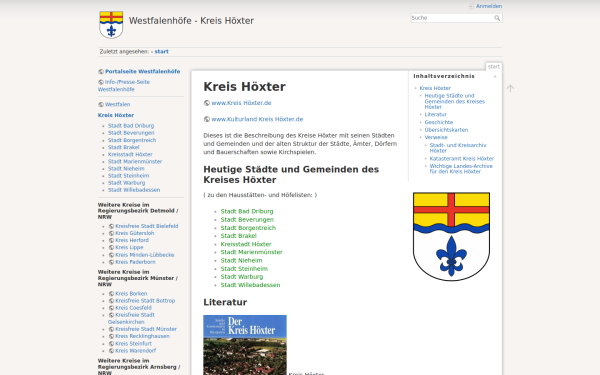600x375 pixels.
Task: Jump to Geschichte in table of contents
Action: (439, 122)
